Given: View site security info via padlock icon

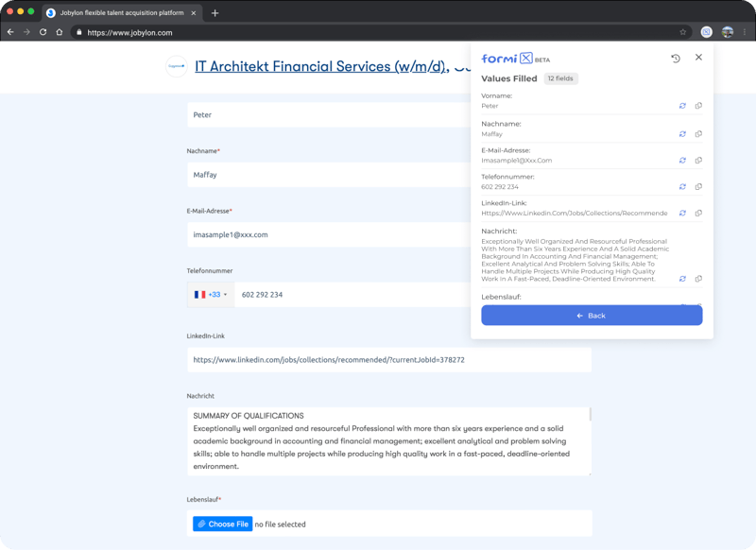Looking at the screenshot, I should [81, 31].
